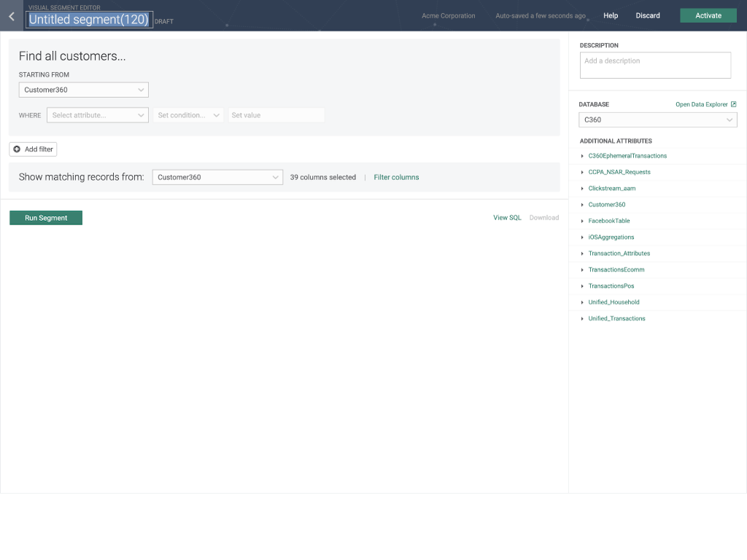This screenshot has width=747, height=560.
Task: Select the FacebookTable attribute item
Action: [x=608, y=221]
